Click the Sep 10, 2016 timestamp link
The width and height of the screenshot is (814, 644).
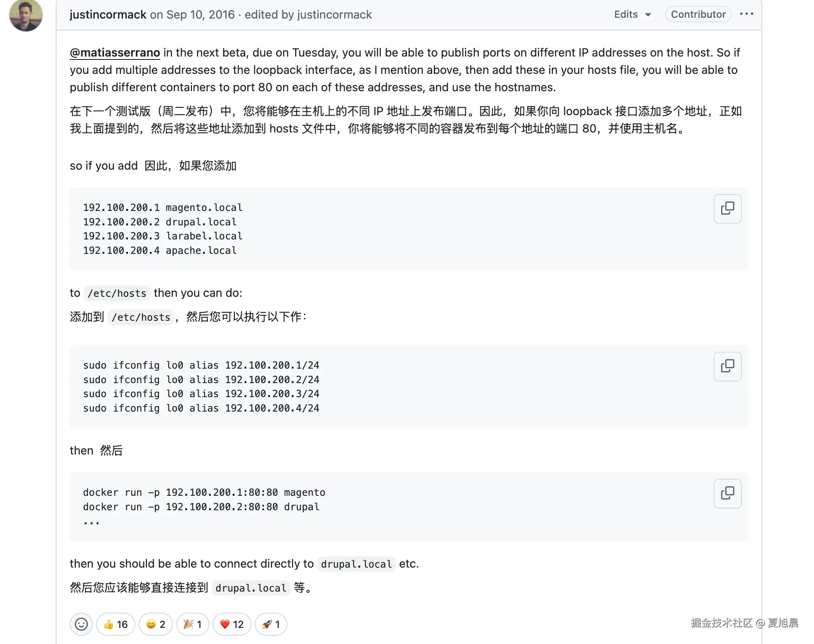[x=200, y=14]
